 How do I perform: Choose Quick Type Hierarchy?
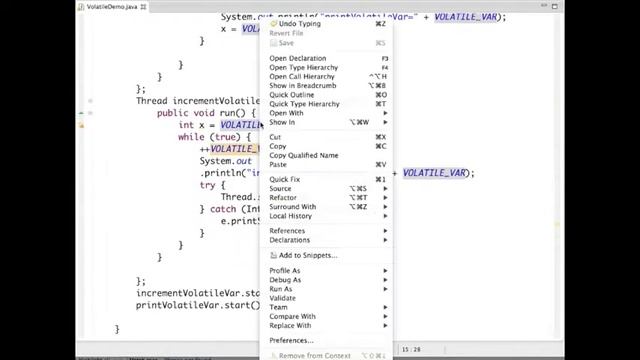point(327,104)
